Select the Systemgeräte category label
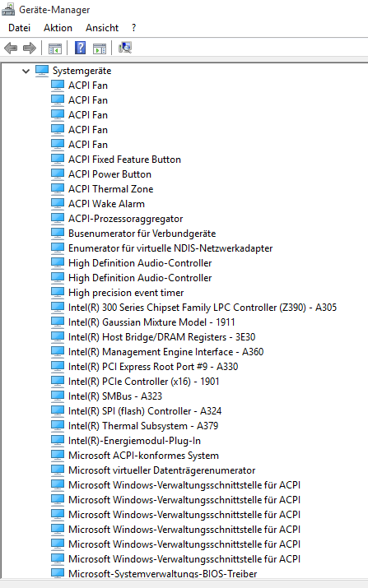368x588 pixels. 82,71
